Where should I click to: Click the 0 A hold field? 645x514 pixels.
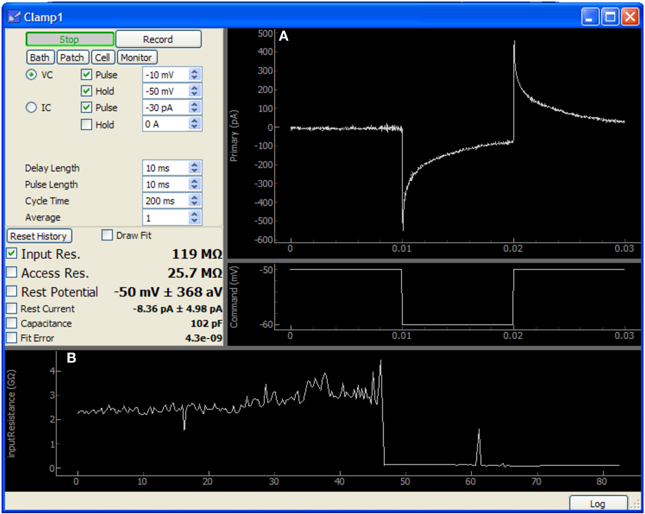pyautogui.click(x=165, y=124)
